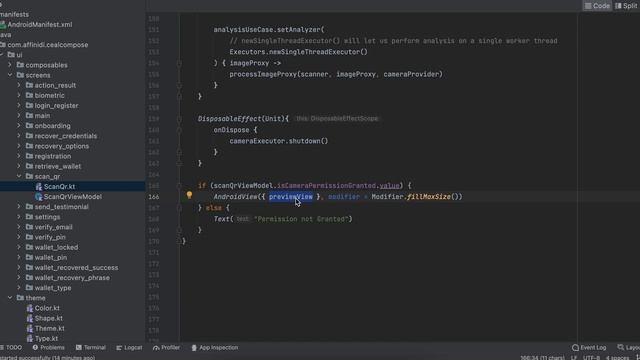Image resolution: width=640 pixels, height=360 pixels.
Task: Click the lightbulb quick-fix icon on line 166
Action: 189,195
